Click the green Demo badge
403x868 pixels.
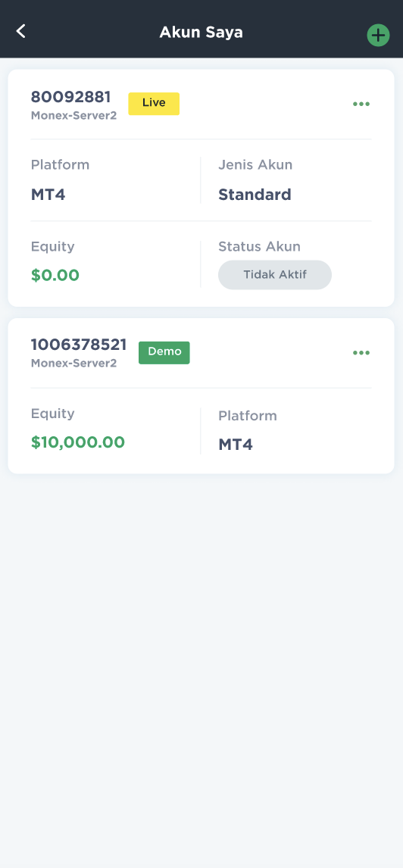pos(164,353)
